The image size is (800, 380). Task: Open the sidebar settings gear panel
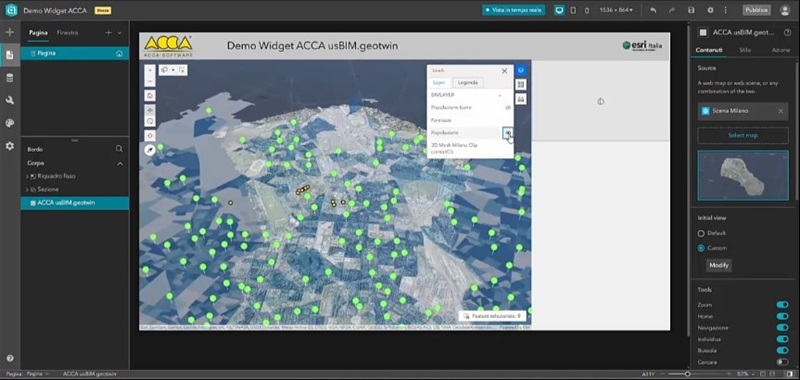pos(10,146)
